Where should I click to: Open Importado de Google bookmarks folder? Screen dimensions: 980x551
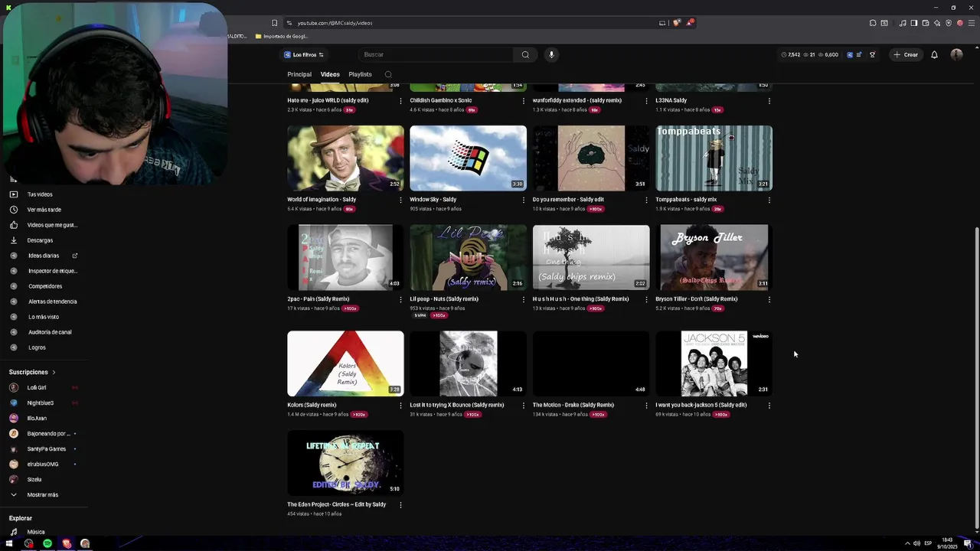(x=282, y=36)
